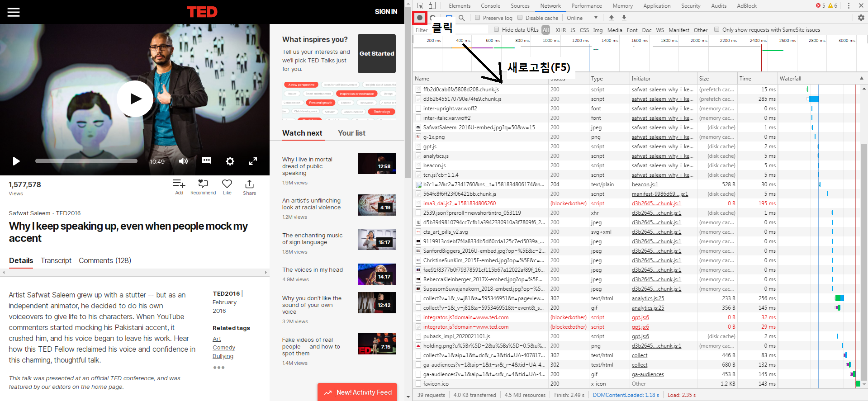Screen dimensions: 868x401
Task: Open the TED hamburger menu
Action: point(14,12)
